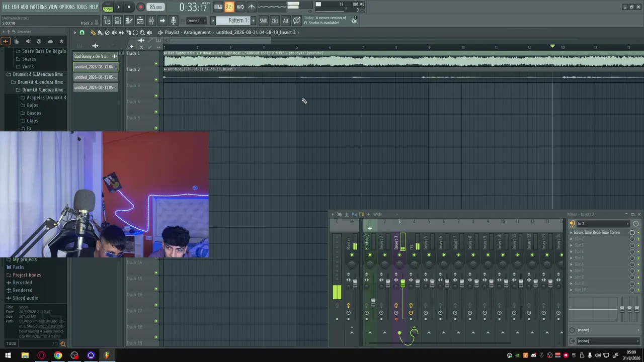Click the Alt key button
This screenshot has height=362, width=644.
[x=286, y=21]
